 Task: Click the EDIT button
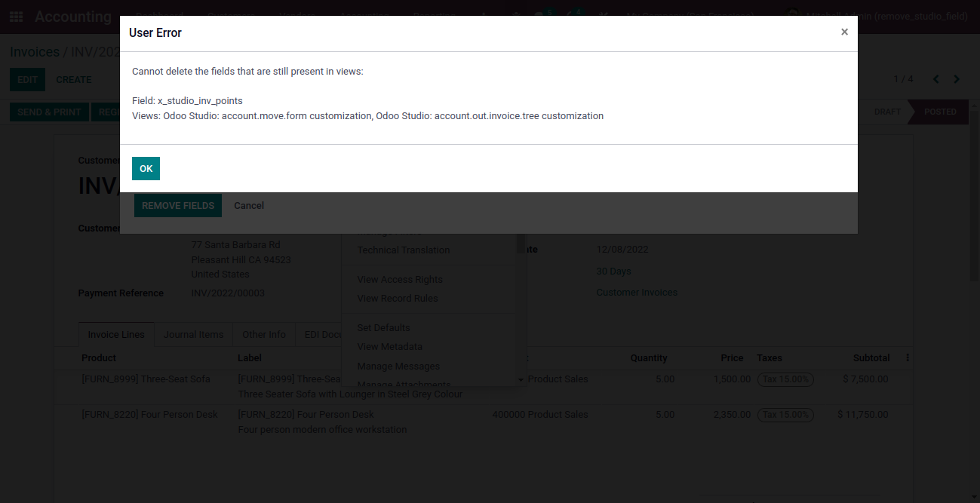27,79
